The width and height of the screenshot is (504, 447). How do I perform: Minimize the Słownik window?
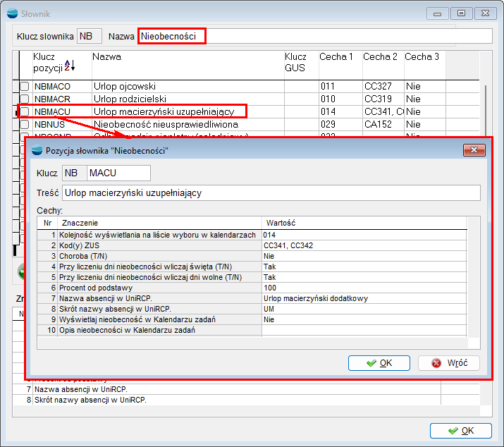pos(441,13)
